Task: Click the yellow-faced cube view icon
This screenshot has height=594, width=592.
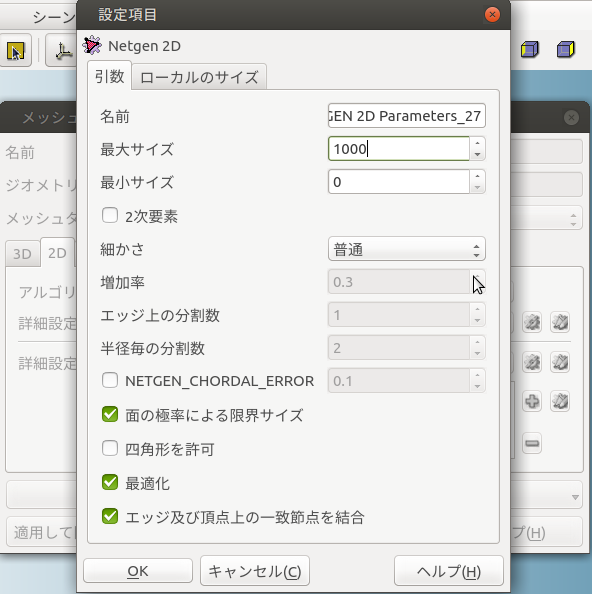Action: 530,50
